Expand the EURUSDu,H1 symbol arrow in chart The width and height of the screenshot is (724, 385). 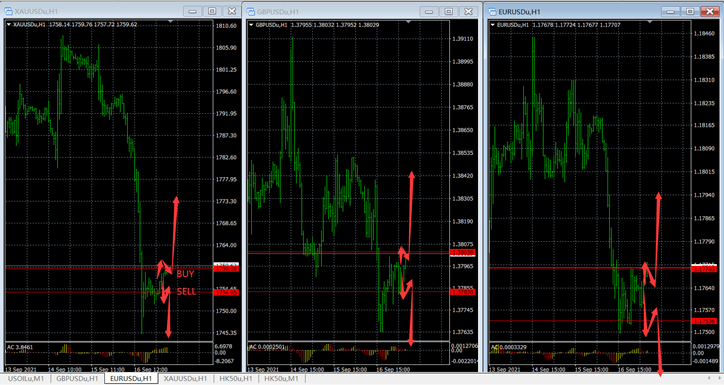coord(493,25)
